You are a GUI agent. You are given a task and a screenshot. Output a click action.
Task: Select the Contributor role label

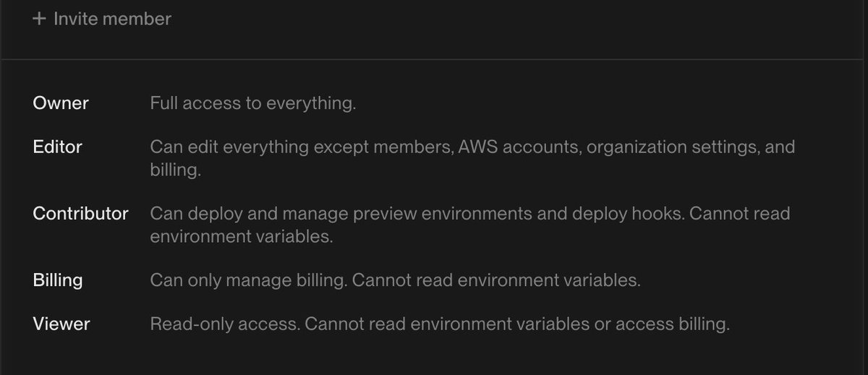coord(81,214)
